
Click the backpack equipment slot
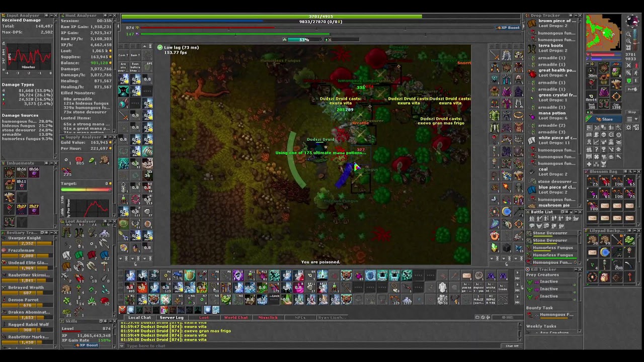(x=616, y=72)
